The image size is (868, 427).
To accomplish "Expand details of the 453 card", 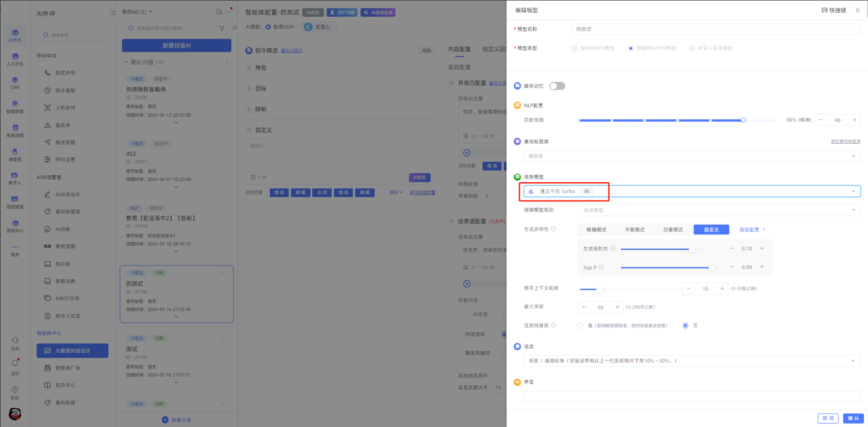I will pos(176,187).
